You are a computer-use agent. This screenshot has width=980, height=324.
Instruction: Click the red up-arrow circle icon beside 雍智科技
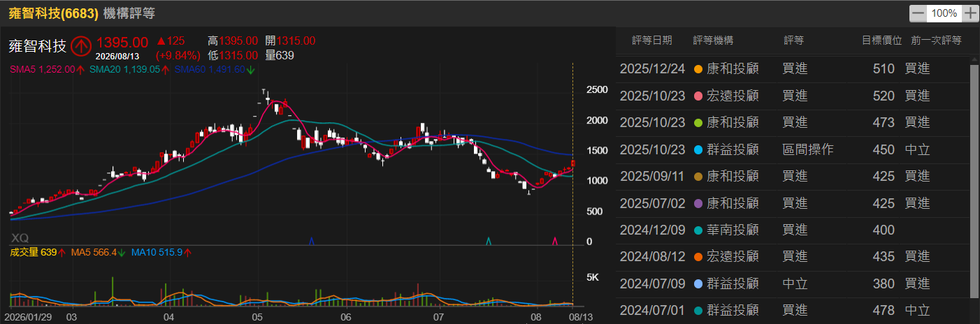[82, 46]
